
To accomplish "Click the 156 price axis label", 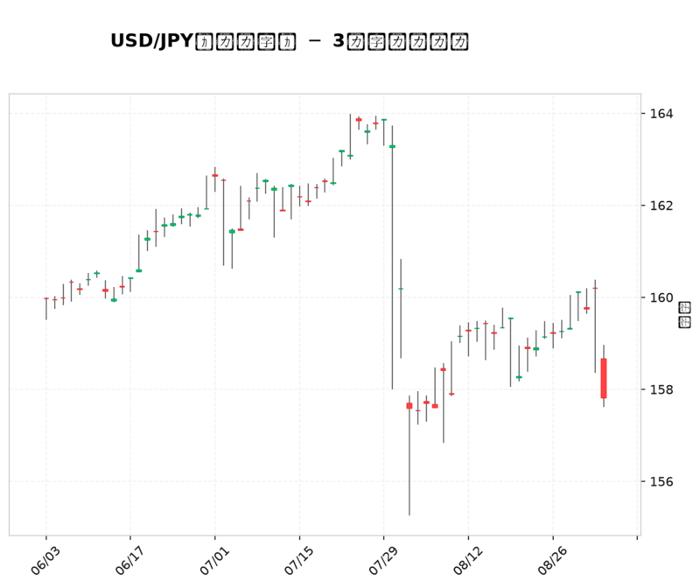I will (661, 481).
